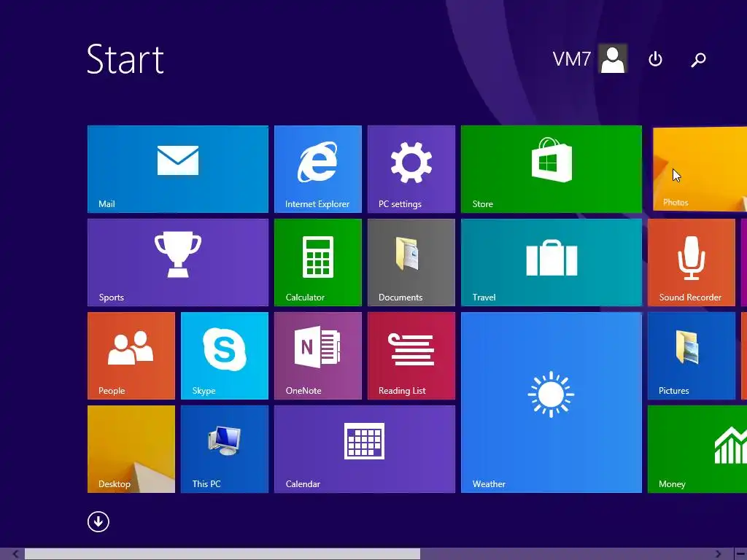Click the horizontal scrollbar thumb
Image resolution: width=747 pixels, height=560 pixels.
222,554
